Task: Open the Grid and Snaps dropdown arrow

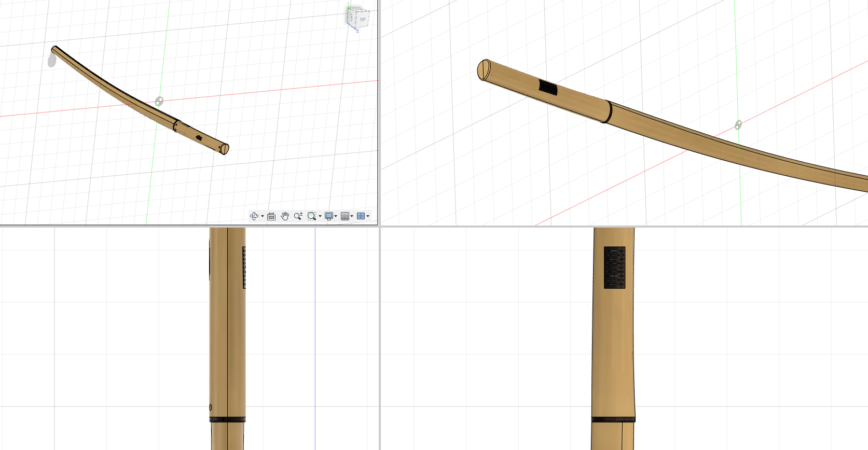Action: 352,216
